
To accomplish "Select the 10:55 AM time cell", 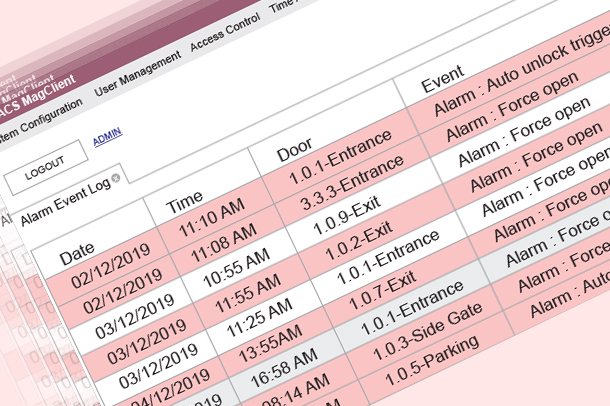I will pyautogui.click(x=236, y=268).
